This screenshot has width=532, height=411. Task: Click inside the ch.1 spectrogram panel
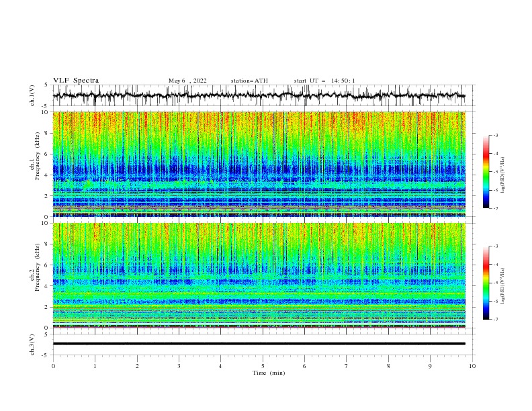259,164
